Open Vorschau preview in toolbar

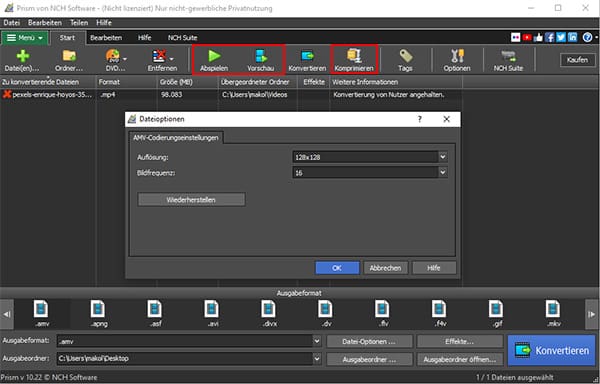coord(261,56)
